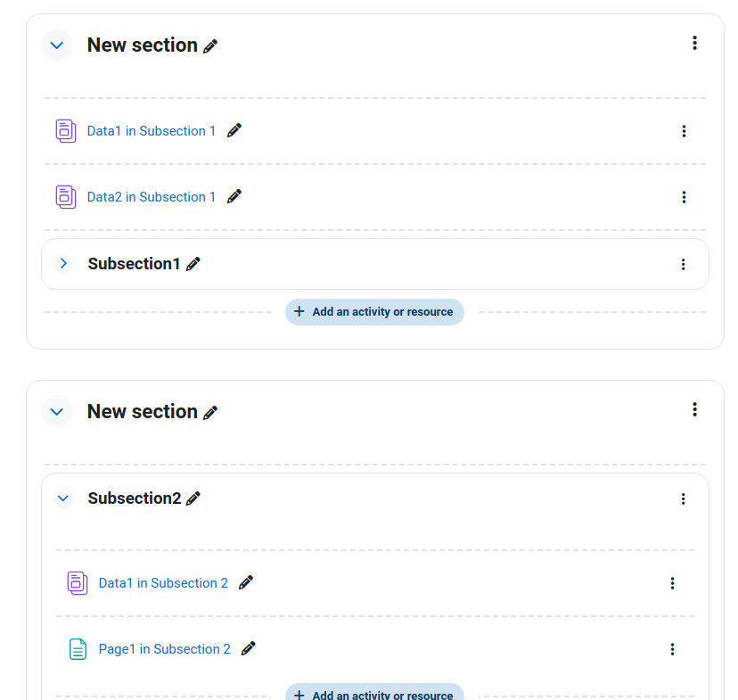Open Page1 in Subsection 2 link
This screenshot has width=738, height=700.
point(164,649)
